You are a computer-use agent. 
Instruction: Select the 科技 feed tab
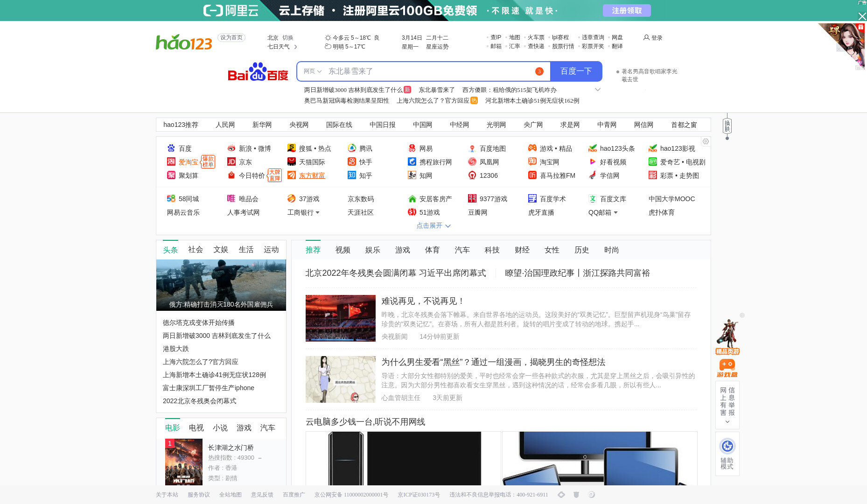(x=492, y=250)
